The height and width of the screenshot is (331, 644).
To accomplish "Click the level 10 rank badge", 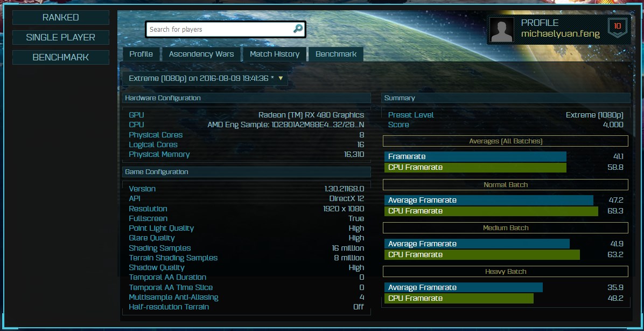I will click(617, 27).
